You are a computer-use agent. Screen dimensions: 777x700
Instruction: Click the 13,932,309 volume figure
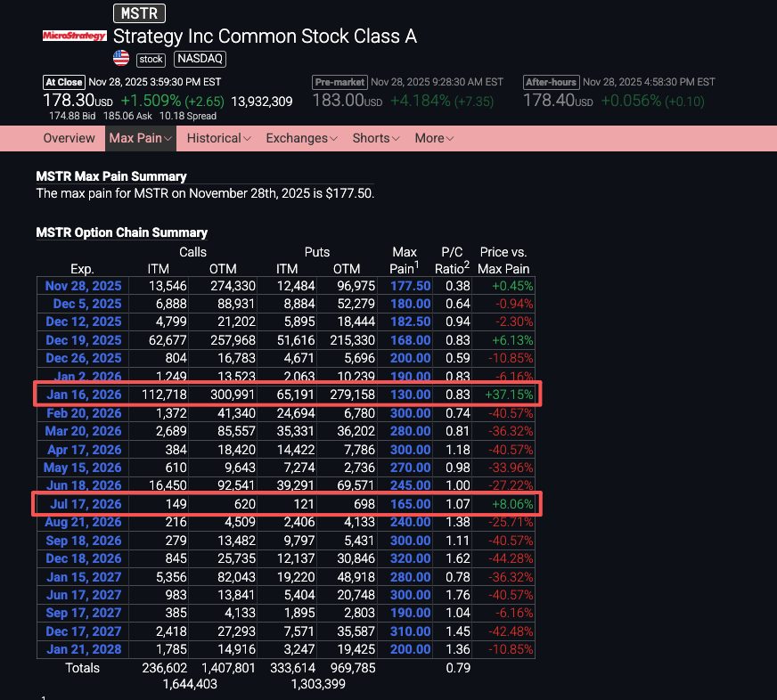click(262, 102)
